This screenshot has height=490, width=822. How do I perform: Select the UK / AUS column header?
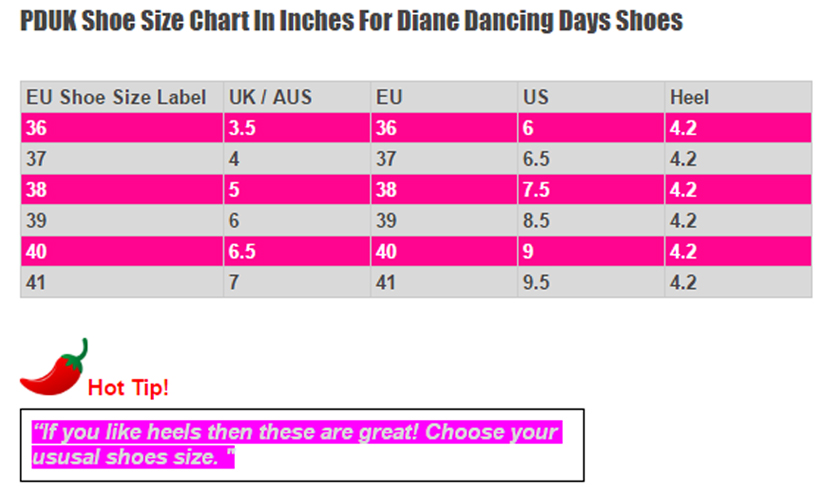(x=297, y=97)
